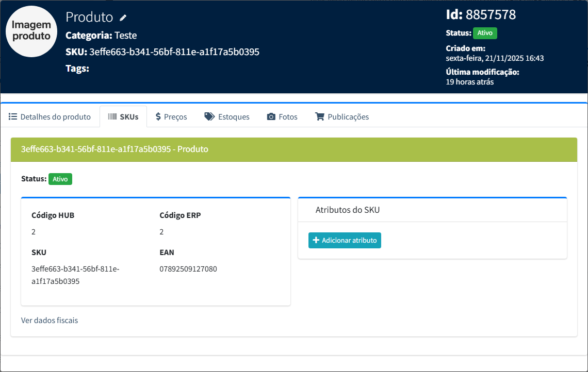The height and width of the screenshot is (372, 588).
Task: Click the pencil edit icon beside Produto
Action: pyautogui.click(x=123, y=18)
